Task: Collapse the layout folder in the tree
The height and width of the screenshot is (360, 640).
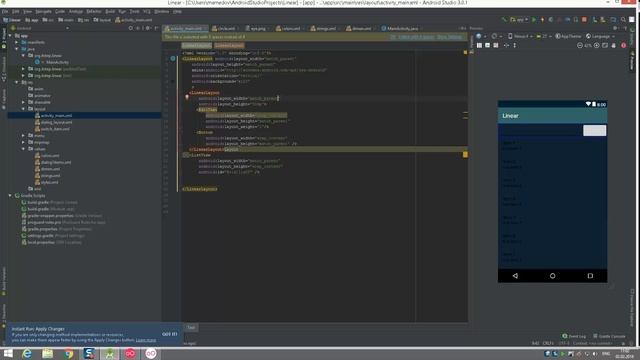Action: tap(23, 109)
